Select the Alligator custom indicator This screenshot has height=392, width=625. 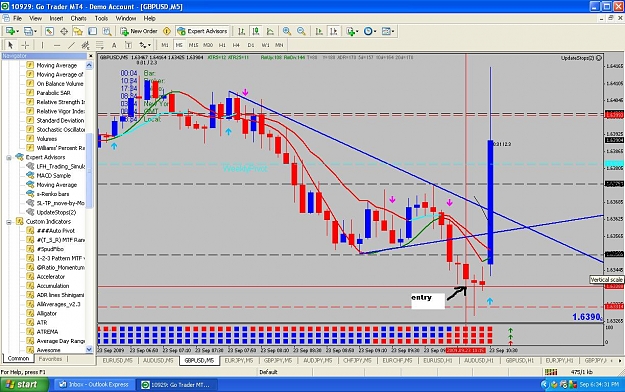point(47,313)
